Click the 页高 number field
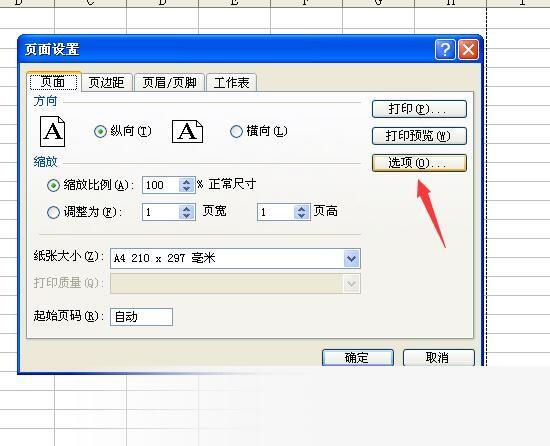Image resolution: width=550 pixels, height=446 pixels. [276, 212]
